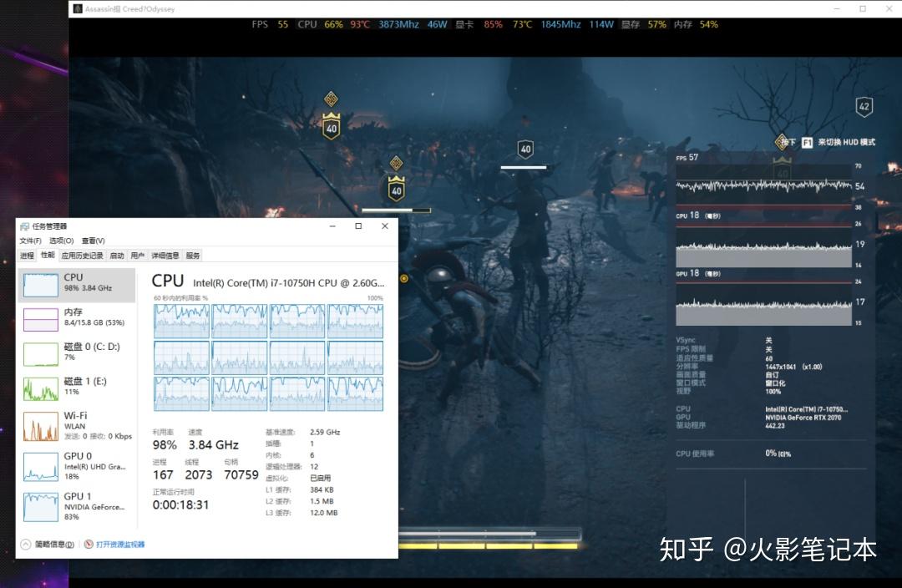Screen dimensions: 902x588
Task: Click the CPU speed value 3.84 GHz
Action: 214,444
